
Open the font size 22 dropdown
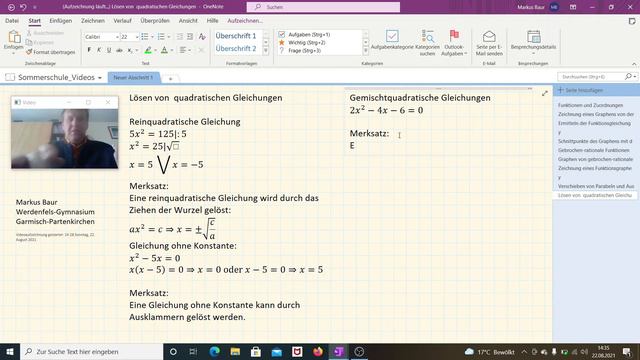(x=137, y=37)
